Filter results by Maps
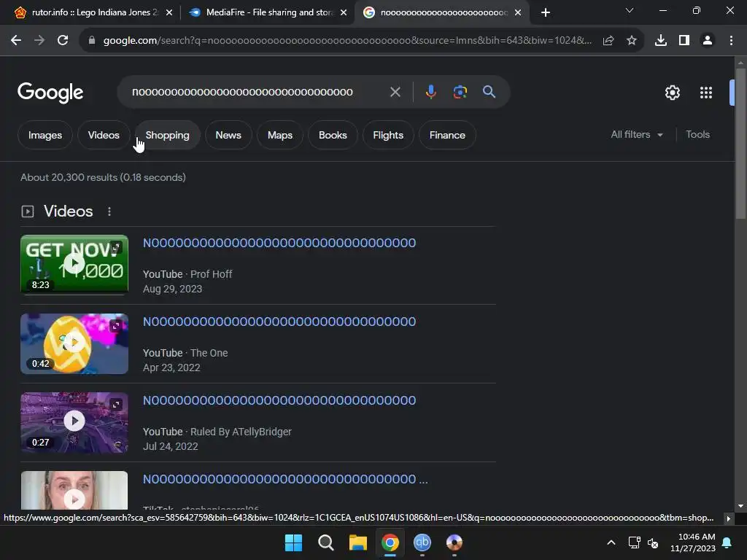 click(x=279, y=135)
